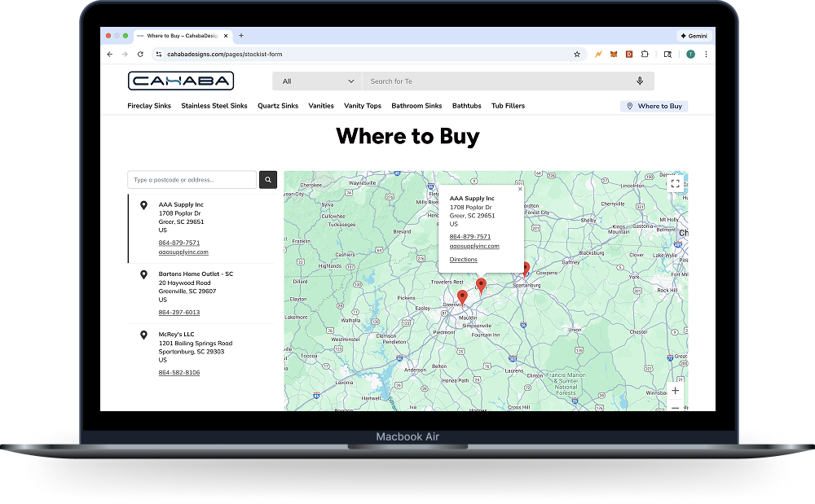Open the browser Extensions puzzle icon
The image size is (815, 504).
coord(645,55)
